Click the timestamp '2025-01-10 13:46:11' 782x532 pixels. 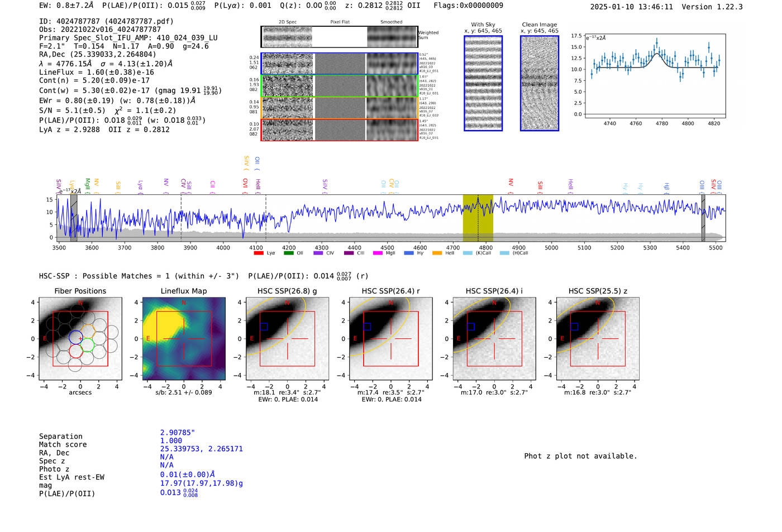tap(632, 7)
